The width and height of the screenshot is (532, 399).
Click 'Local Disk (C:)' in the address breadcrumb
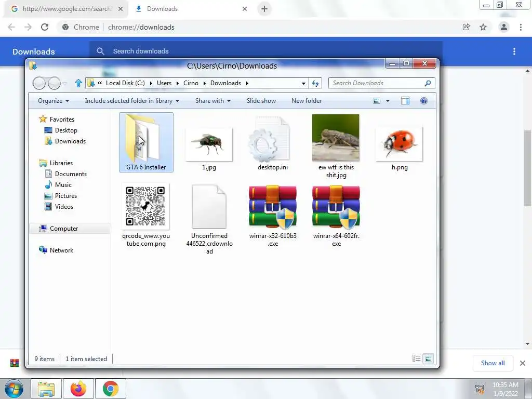click(x=125, y=83)
